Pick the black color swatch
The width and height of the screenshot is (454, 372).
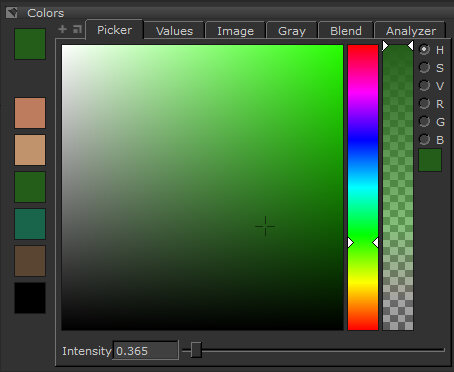coord(30,298)
